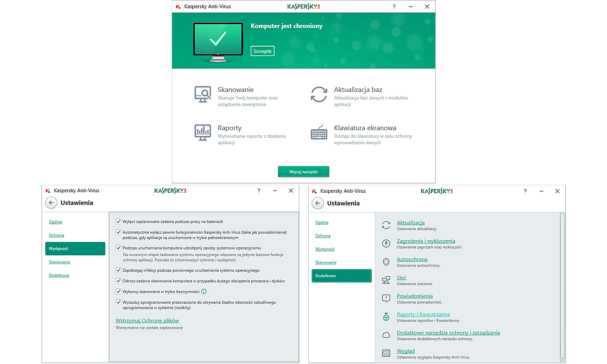Image resolution: width=607 pixels, height=364 pixels.
Task: Open the Autoochrona link
Action: (412, 259)
